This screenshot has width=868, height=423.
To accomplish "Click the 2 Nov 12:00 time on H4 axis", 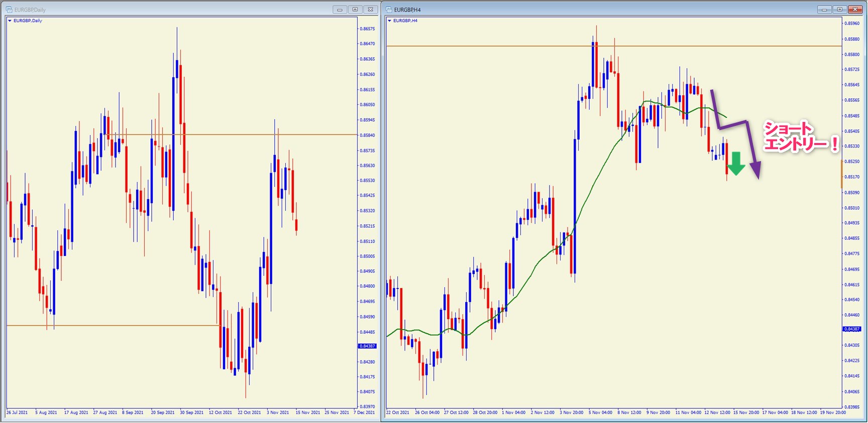I will pyautogui.click(x=542, y=412).
